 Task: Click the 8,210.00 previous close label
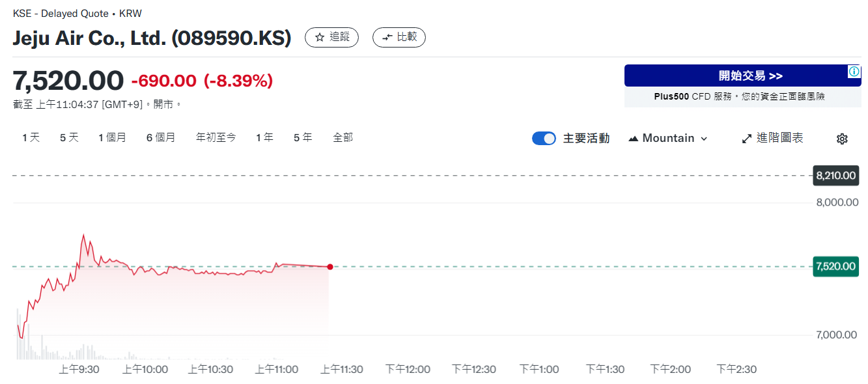click(x=835, y=176)
